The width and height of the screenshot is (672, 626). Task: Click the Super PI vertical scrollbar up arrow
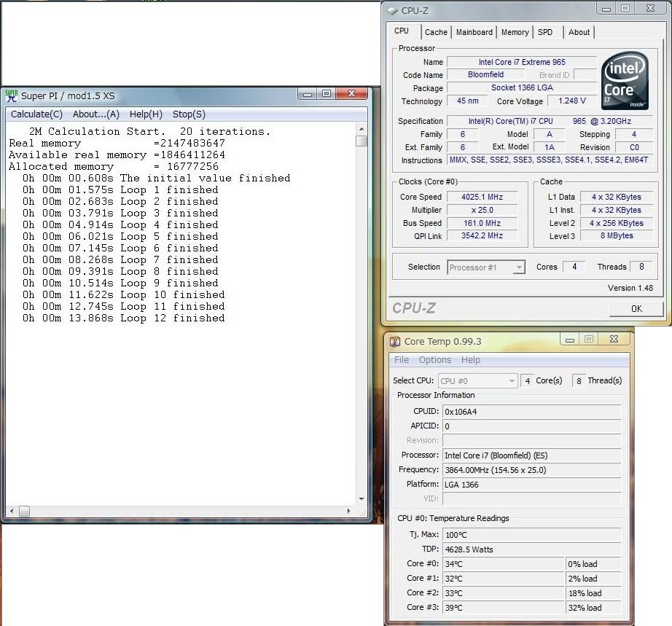362,129
